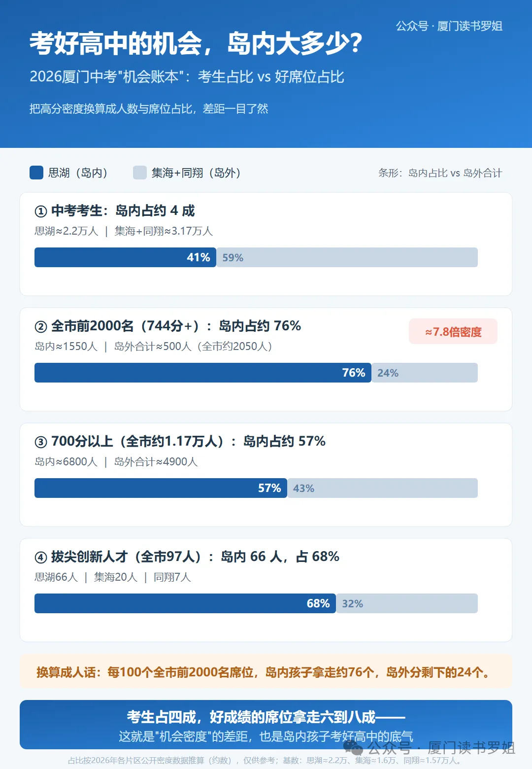
Task: Click the circled number ③ icon
Action: pyautogui.click(x=40, y=442)
